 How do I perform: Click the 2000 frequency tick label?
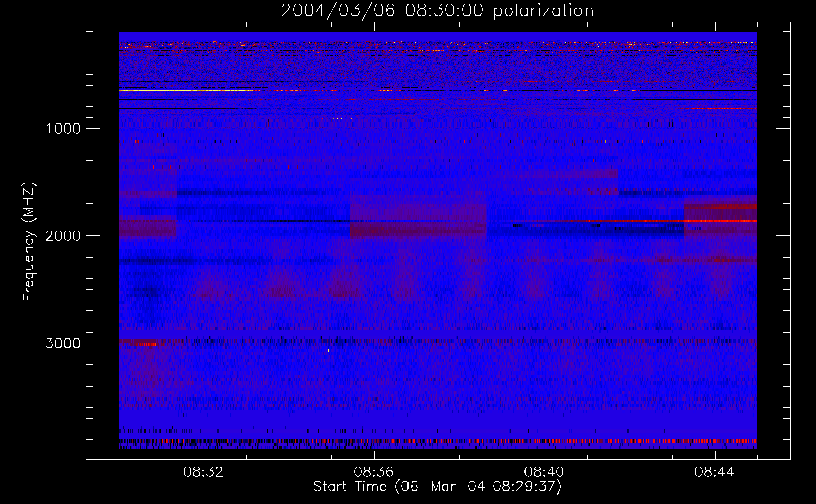coord(63,236)
